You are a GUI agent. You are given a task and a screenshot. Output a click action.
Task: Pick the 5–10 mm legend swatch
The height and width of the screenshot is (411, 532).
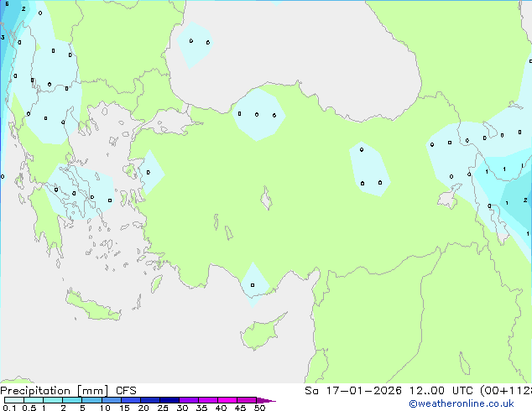91,400
